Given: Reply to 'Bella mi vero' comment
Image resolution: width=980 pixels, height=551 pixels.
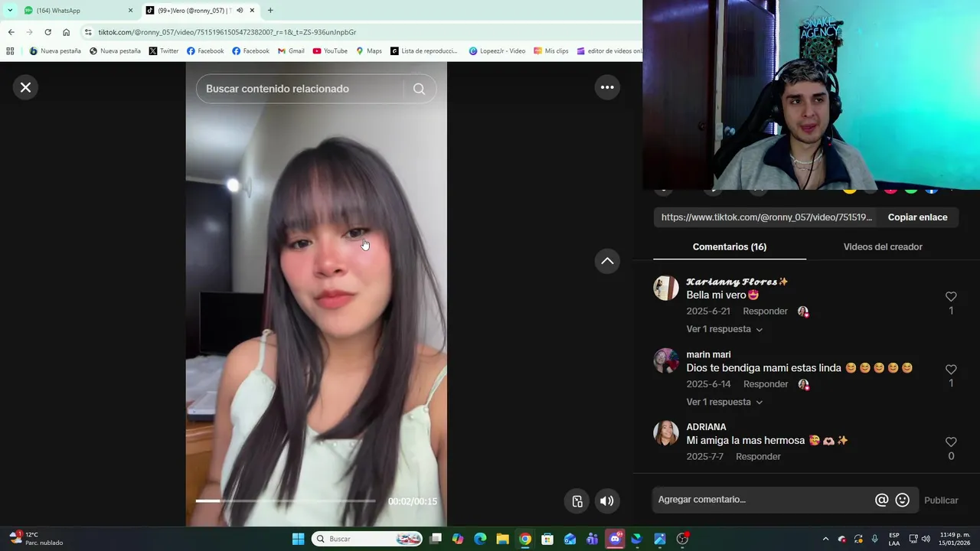Looking at the screenshot, I should 765,311.
